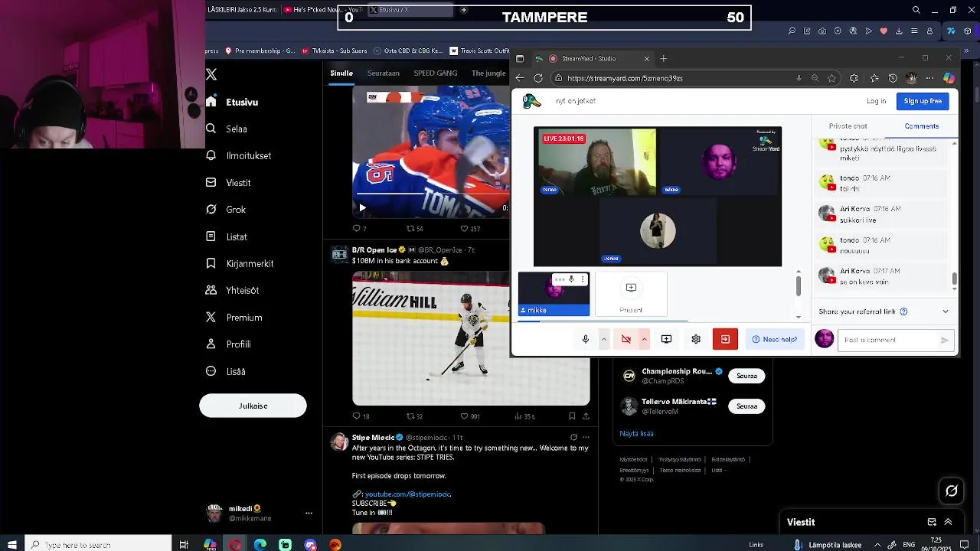This screenshot has height=551, width=980.
Task: Open StreamYard settings gear
Action: (696, 339)
